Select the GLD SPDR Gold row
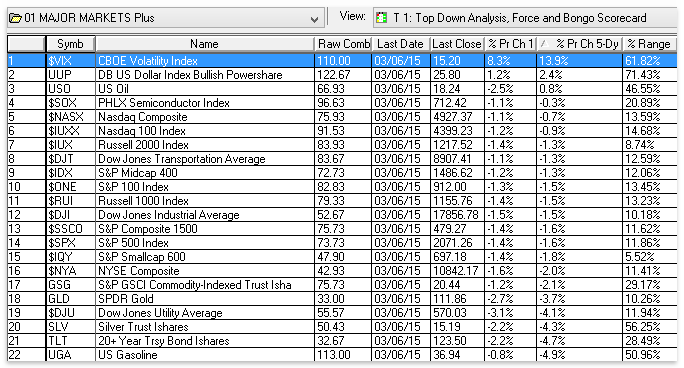This screenshot has width=684, height=368. (342, 299)
